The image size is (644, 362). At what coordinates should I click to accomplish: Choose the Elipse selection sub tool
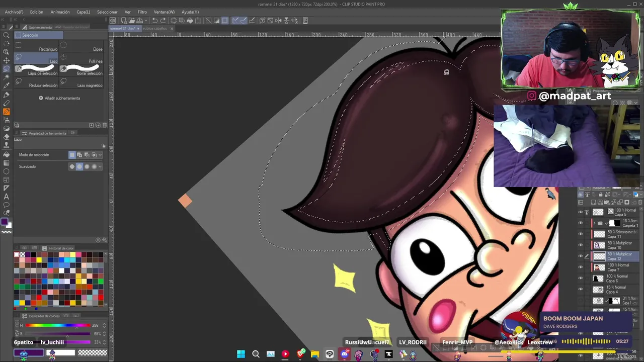[x=82, y=47]
